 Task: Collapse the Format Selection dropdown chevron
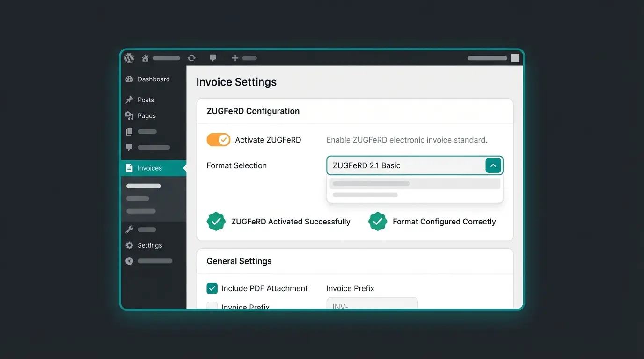click(493, 165)
